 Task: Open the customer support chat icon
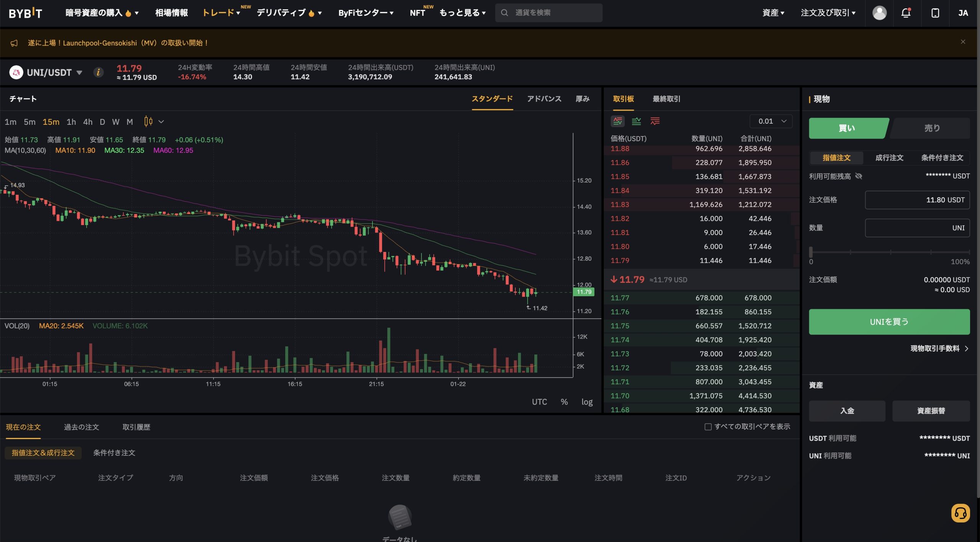(x=962, y=513)
